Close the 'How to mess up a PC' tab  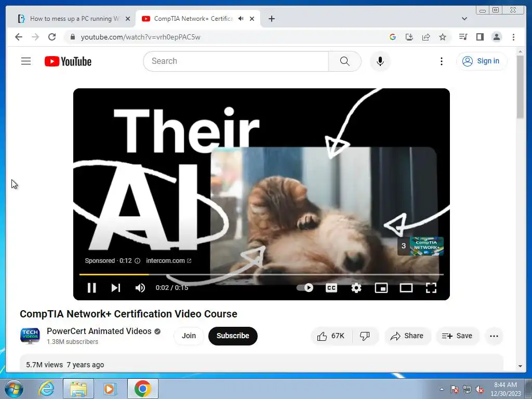pyautogui.click(x=128, y=19)
